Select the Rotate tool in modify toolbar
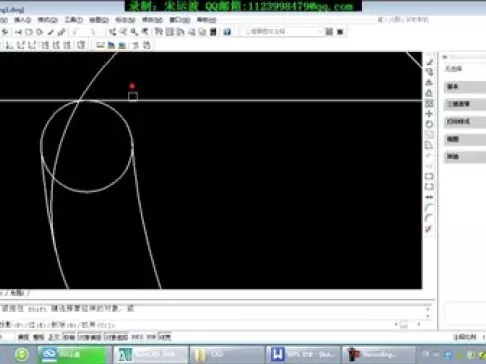 [x=429, y=124]
